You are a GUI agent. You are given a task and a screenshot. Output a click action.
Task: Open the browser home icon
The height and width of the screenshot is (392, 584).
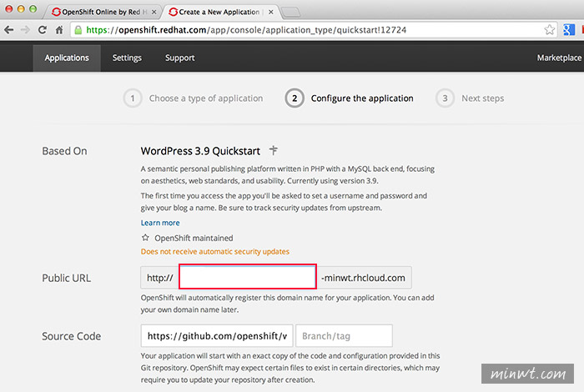tap(59, 30)
